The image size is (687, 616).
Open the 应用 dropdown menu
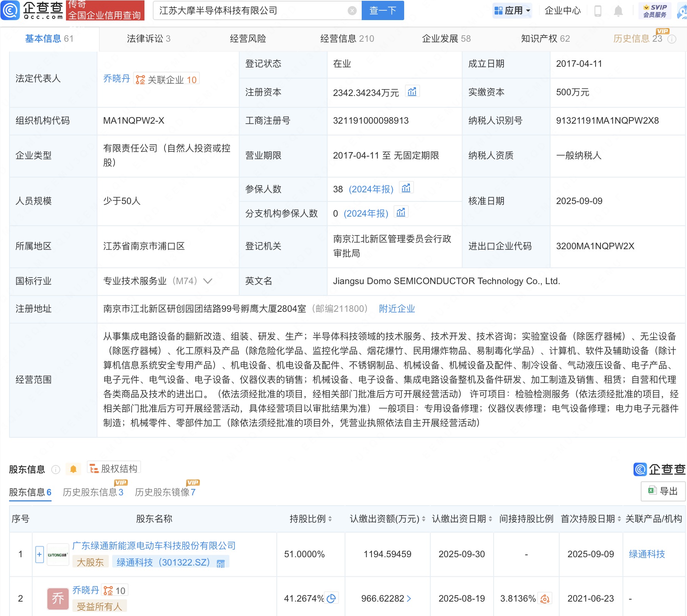513,11
